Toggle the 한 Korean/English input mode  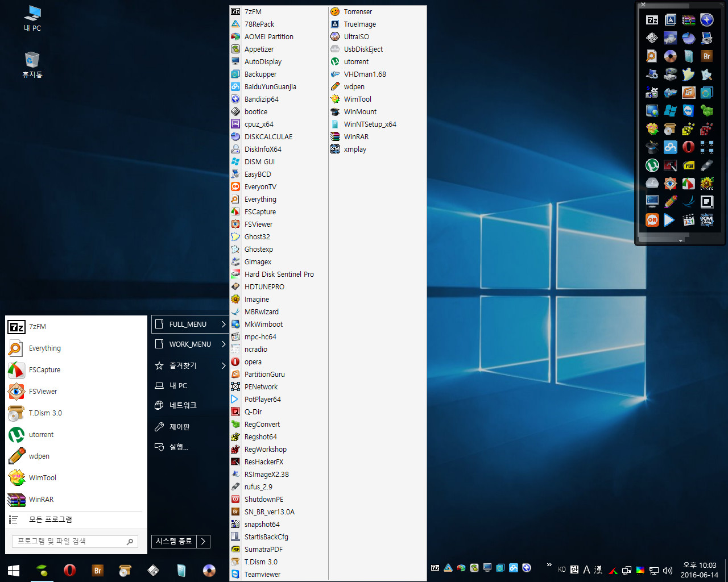[574, 569]
